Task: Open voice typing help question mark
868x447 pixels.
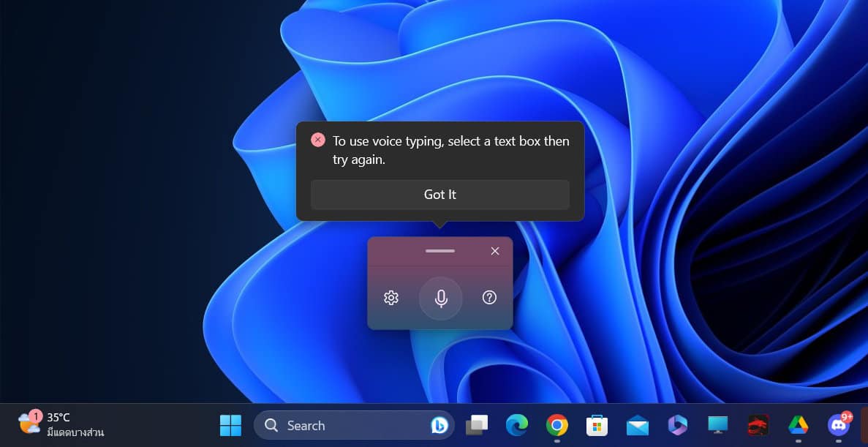Action: [x=489, y=298]
